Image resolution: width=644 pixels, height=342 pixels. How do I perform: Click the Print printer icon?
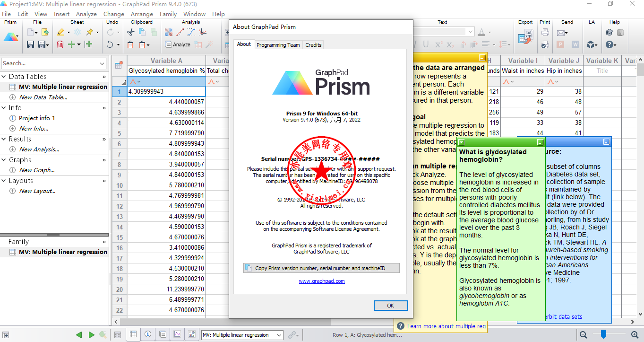[x=545, y=32]
